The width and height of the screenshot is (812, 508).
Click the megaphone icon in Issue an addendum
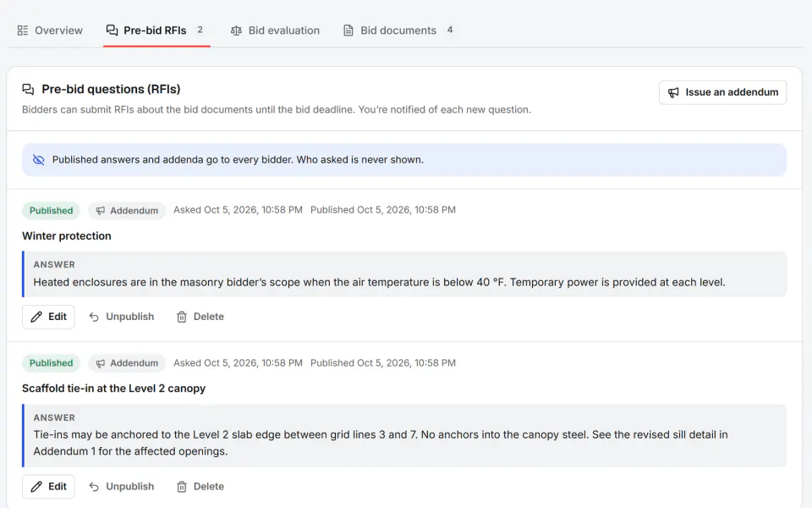673,92
